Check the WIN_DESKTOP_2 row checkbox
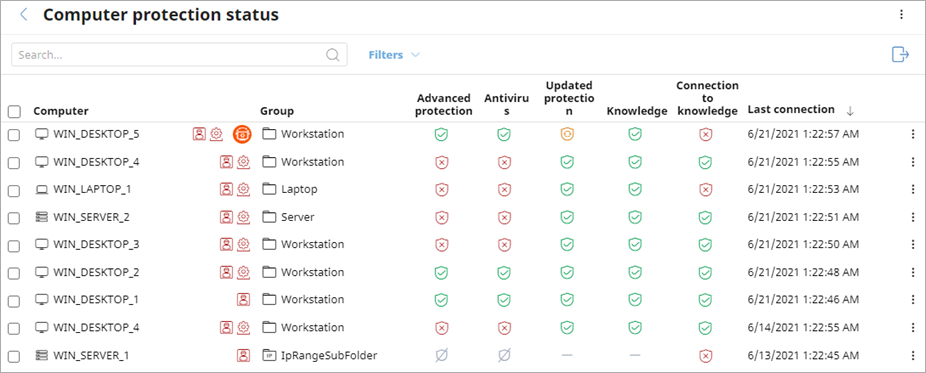 (14, 273)
